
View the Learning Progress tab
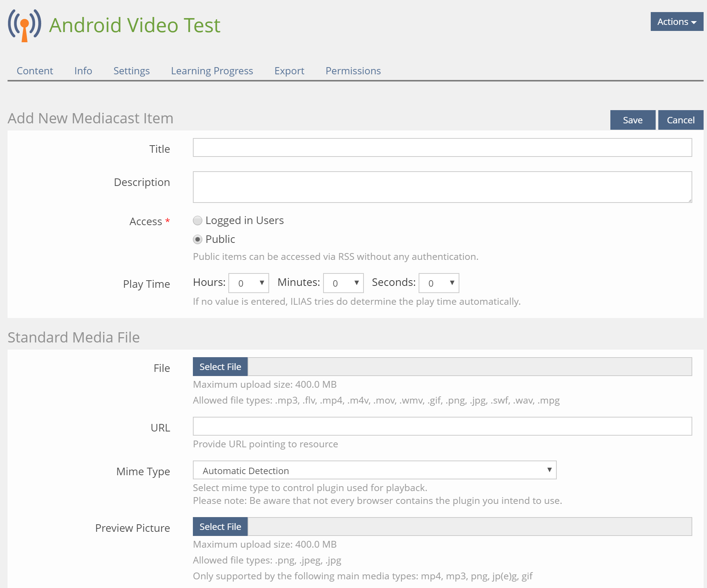212,71
